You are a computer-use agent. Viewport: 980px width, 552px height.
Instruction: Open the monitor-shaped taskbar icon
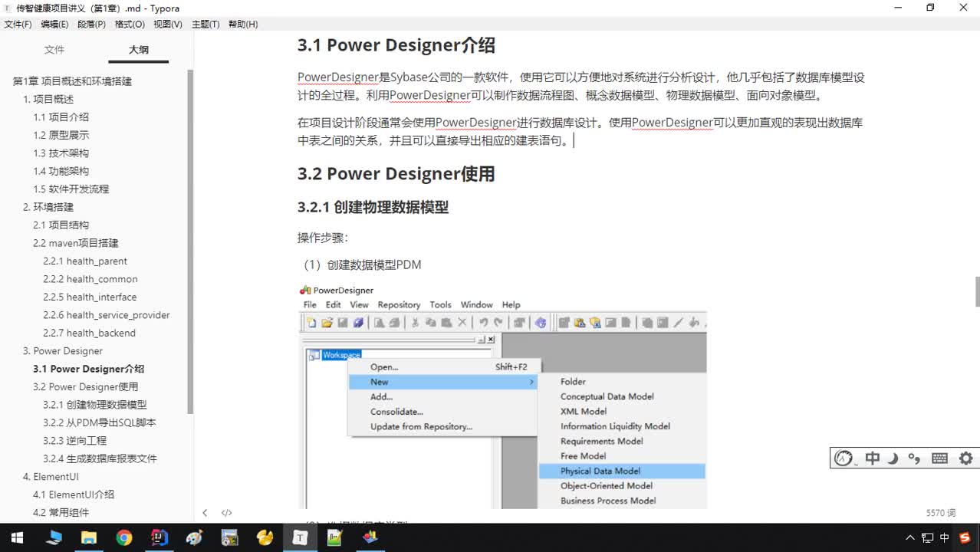coord(54,537)
